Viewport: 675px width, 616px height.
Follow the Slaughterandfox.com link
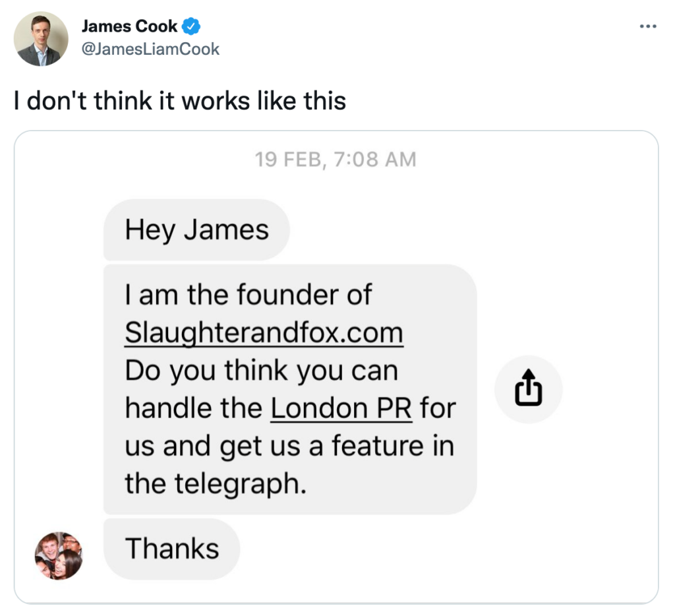pos(264,333)
